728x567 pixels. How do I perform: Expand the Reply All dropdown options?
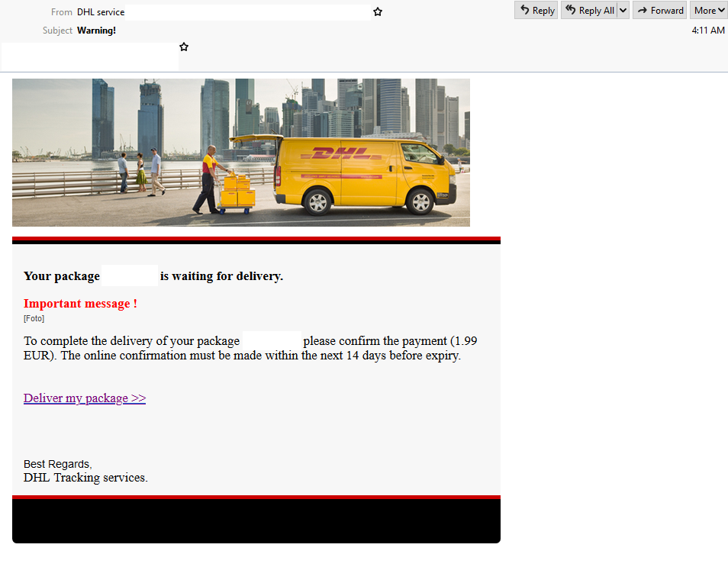(623, 10)
